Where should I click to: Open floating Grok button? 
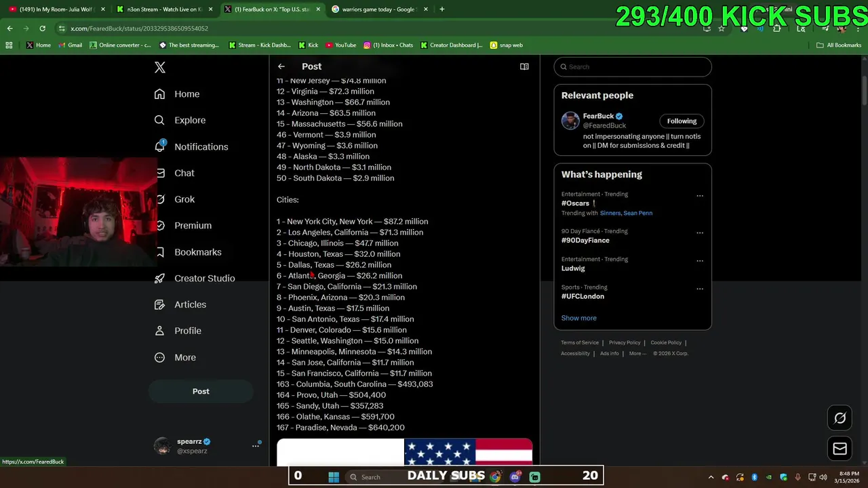[x=840, y=418]
